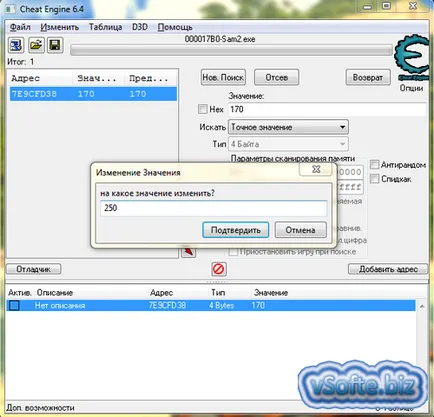This screenshot has height=417, width=434.
Task: Click Опции under the logo
Action: (411, 88)
